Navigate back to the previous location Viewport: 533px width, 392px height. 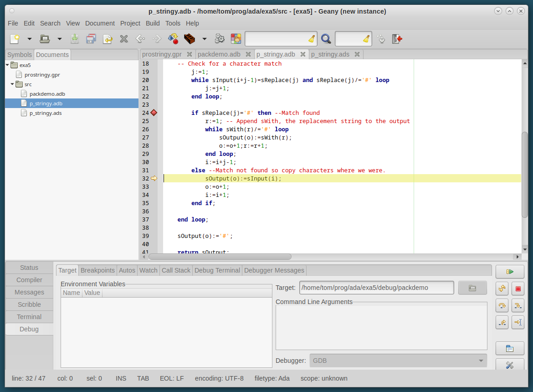click(x=140, y=39)
